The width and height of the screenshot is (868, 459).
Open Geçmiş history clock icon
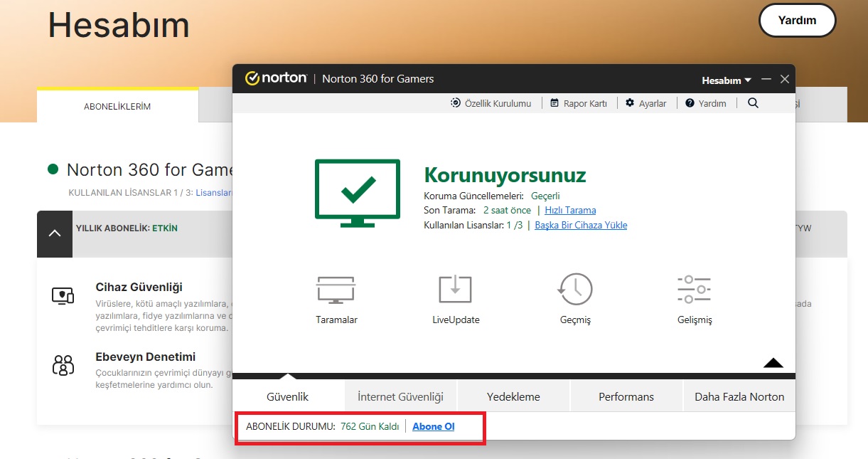(575, 289)
